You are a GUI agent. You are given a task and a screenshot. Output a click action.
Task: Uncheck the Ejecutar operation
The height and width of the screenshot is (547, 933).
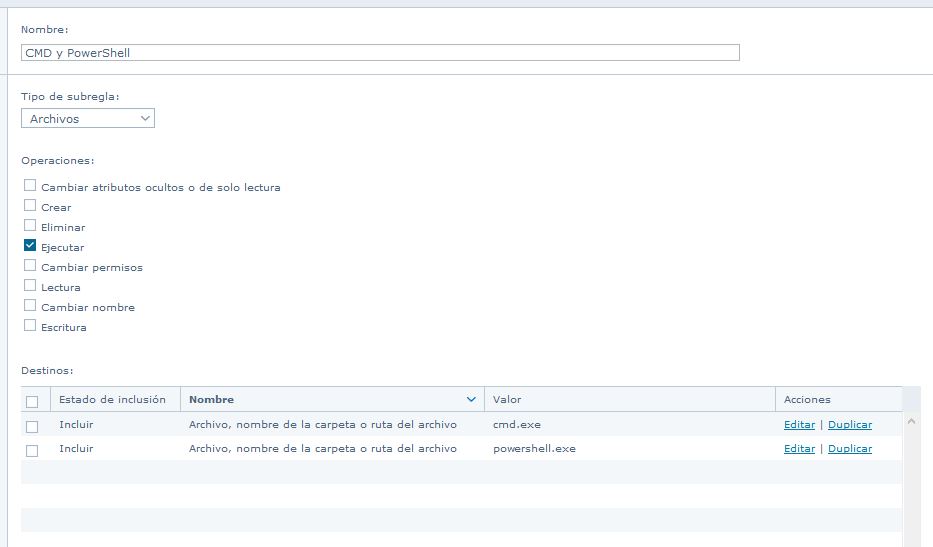(30, 245)
